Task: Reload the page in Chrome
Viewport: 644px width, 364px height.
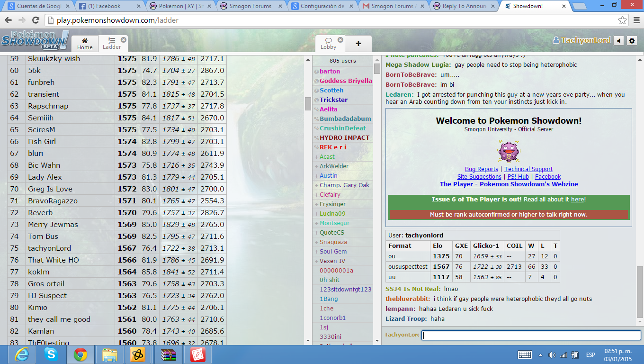Action: pyautogui.click(x=36, y=20)
